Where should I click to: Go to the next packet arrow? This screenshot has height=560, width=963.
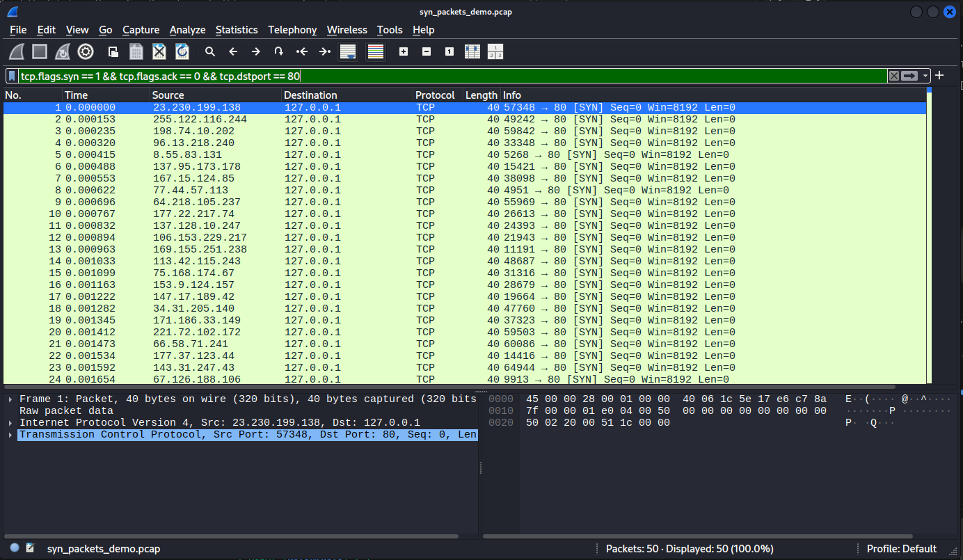pos(255,51)
